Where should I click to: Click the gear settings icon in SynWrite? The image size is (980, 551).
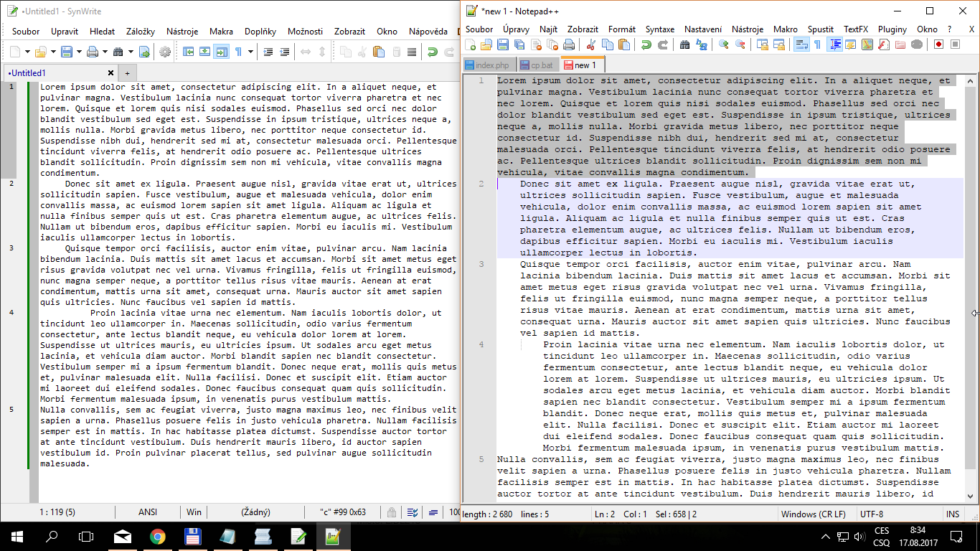click(x=165, y=52)
